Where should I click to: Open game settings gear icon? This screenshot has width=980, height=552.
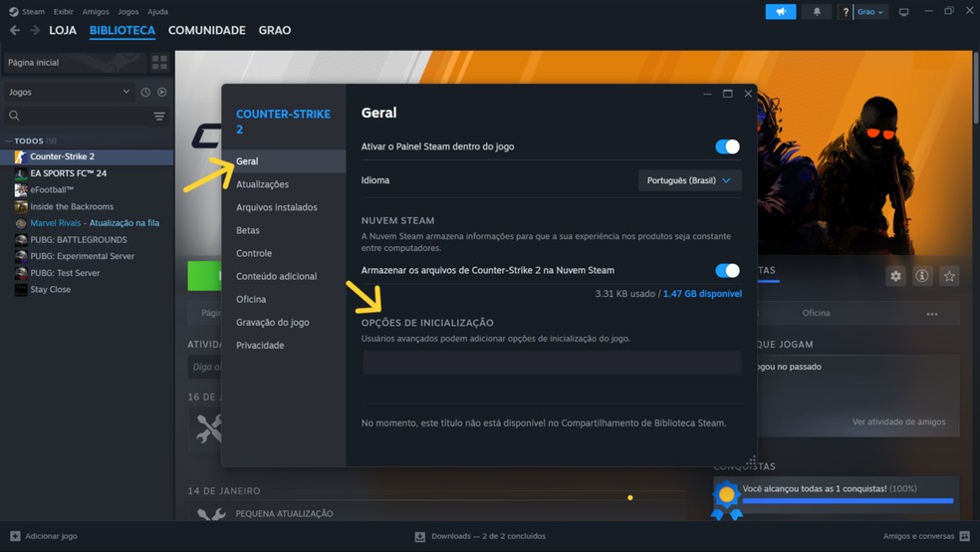point(895,276)
